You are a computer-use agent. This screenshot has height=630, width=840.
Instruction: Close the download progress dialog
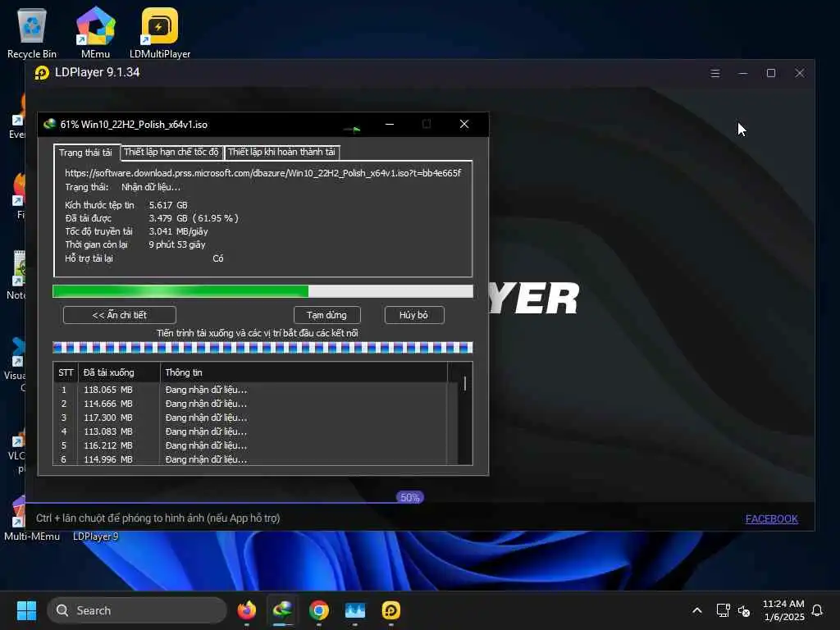click(x=464, y=125)
